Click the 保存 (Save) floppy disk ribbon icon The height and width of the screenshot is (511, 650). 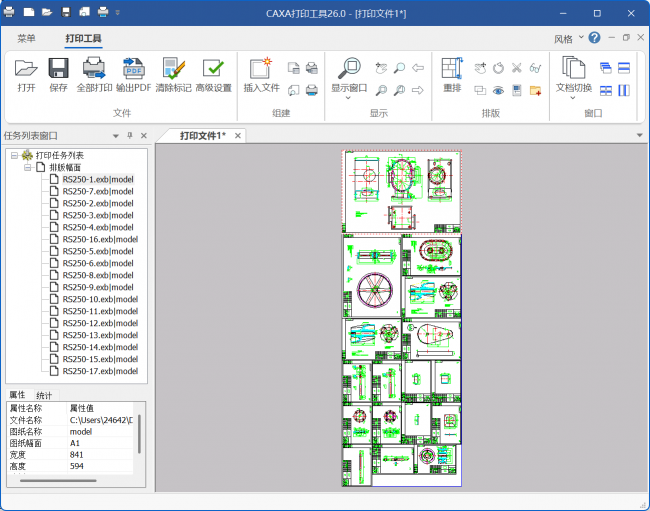pos(58,68)
